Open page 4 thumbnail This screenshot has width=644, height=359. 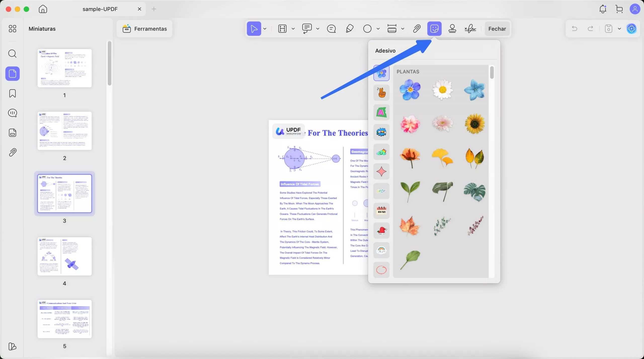[x=65, y=256]
